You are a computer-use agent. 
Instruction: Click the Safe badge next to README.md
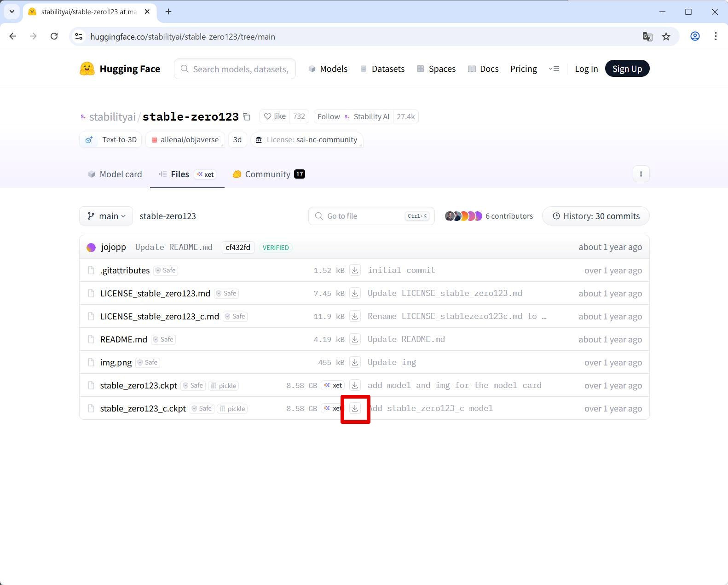163,339
